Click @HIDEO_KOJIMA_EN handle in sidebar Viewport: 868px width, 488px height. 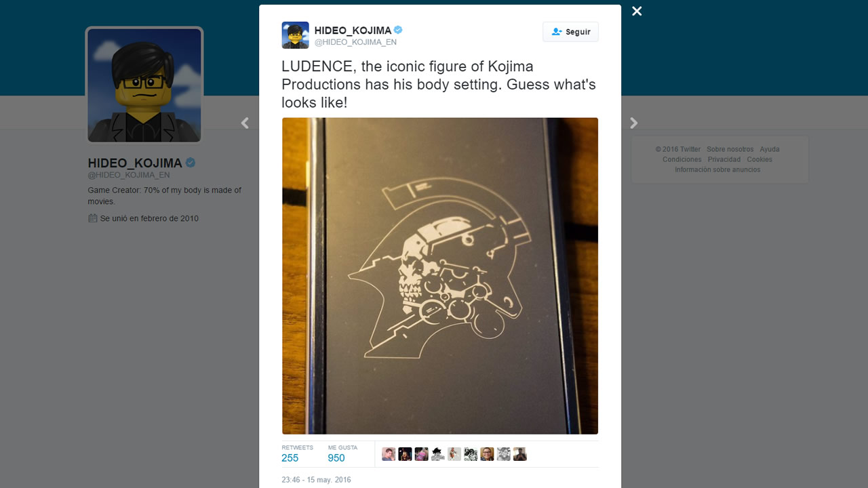point(129,175)
